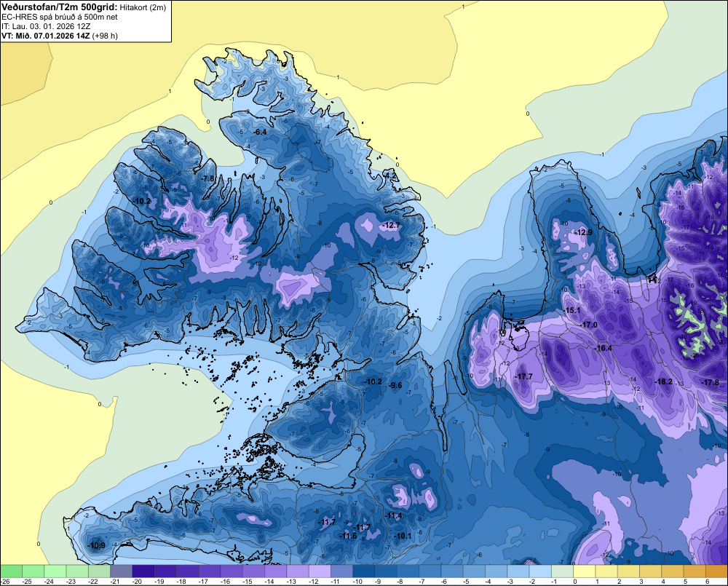The width and height of the screenshot is (728, 586).
Task: Click the -17.0 temperature label
Action: click(x=589, y=325)
